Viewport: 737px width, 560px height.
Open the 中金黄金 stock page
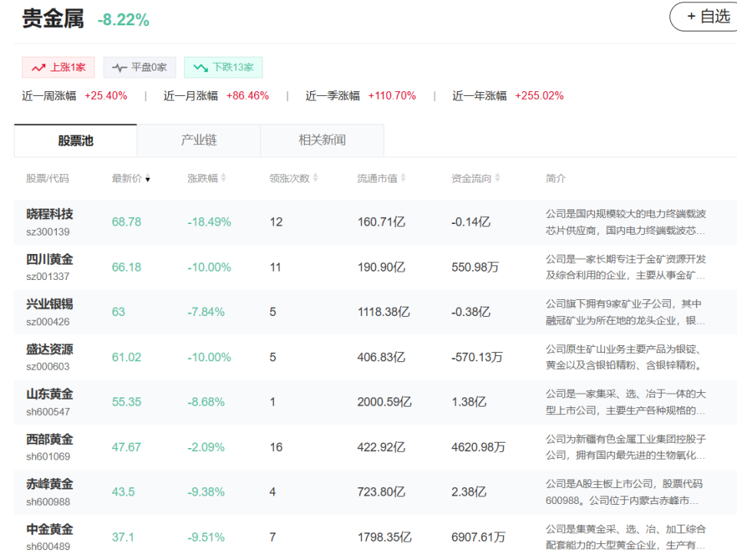click(50, 529)
